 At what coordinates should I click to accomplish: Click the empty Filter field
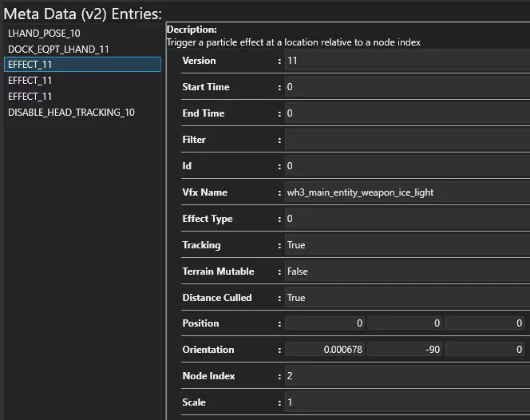click(406, 140)
